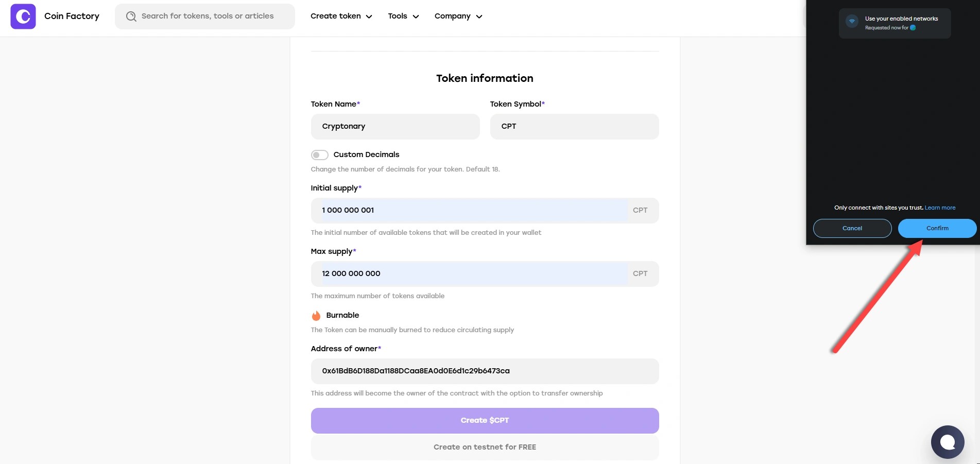Expand the Company dropdown
This screenshot has height=464, width=980.
click(479, 16)
